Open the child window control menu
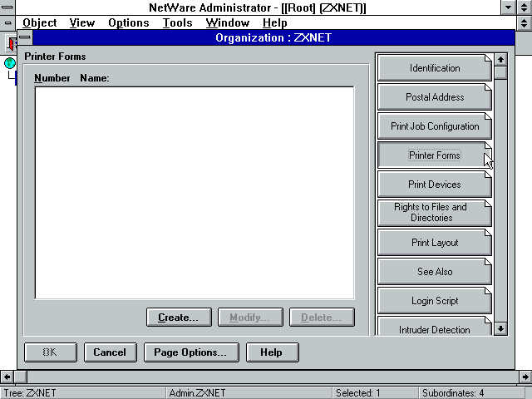 (7, 22)
